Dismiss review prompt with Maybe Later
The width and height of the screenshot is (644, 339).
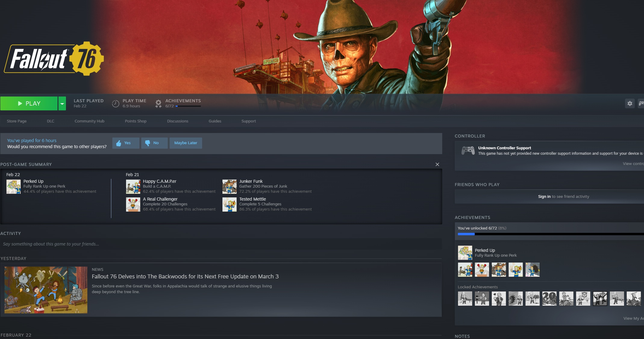pos(186,143)
